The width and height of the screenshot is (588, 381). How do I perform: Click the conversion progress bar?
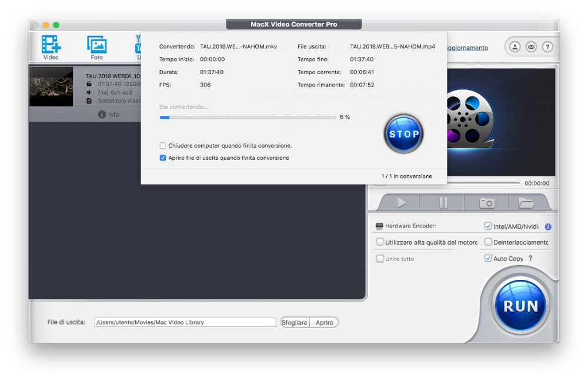(x=248, y=118)
